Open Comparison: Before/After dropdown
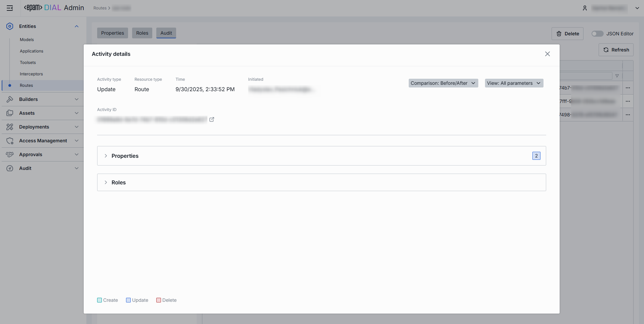This screenshot has width=644, height=324. point(443,83)
